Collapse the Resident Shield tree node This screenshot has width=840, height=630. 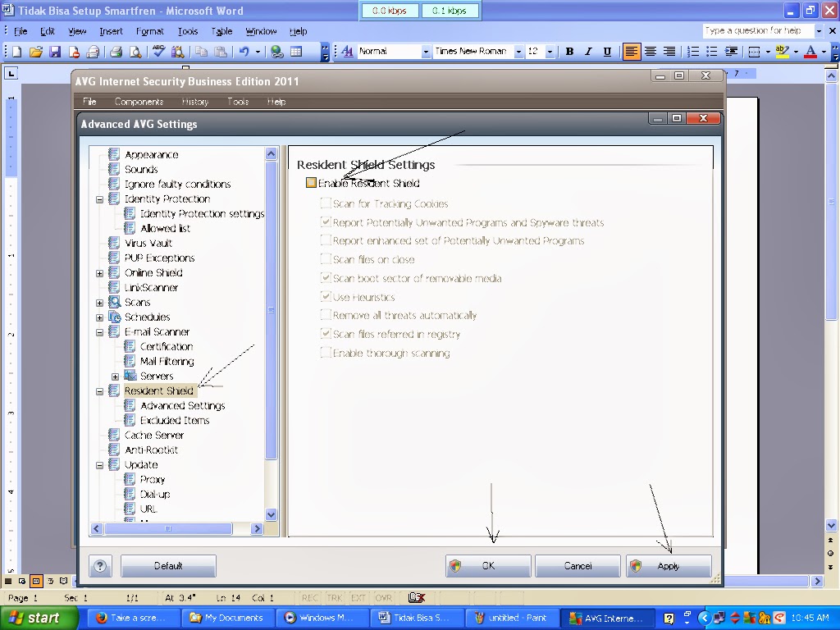point(99,391)
